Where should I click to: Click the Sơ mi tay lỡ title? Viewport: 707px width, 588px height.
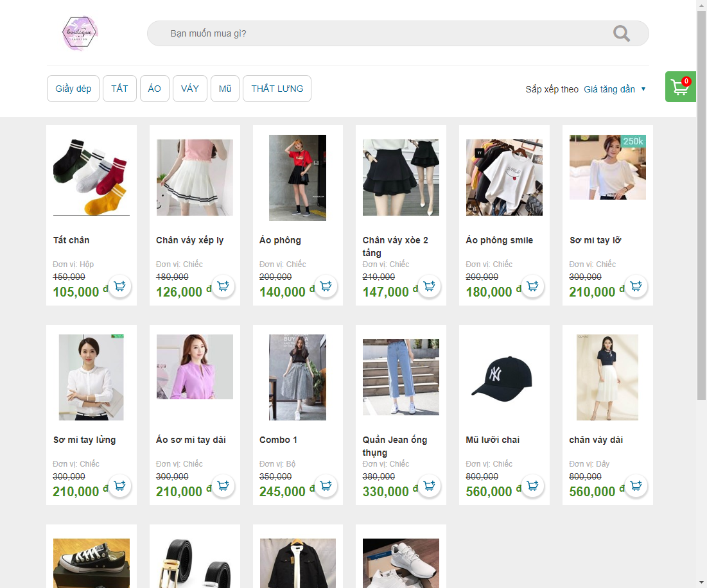pos(595,240)
